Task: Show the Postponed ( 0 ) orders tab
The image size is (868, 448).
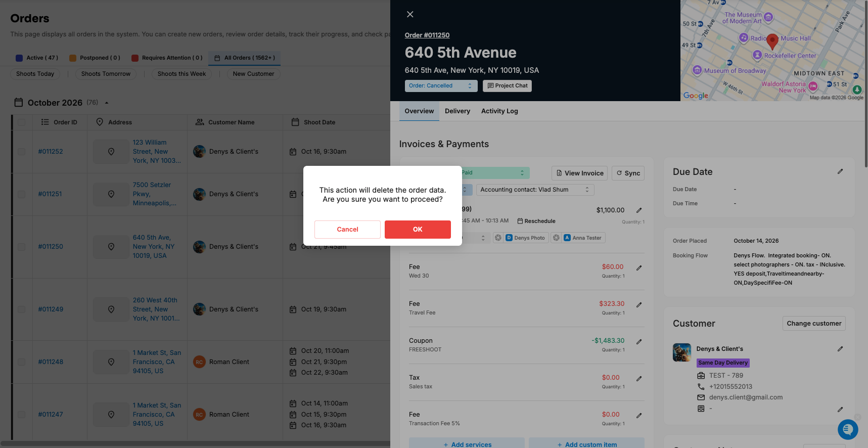Action: (95, 58)
